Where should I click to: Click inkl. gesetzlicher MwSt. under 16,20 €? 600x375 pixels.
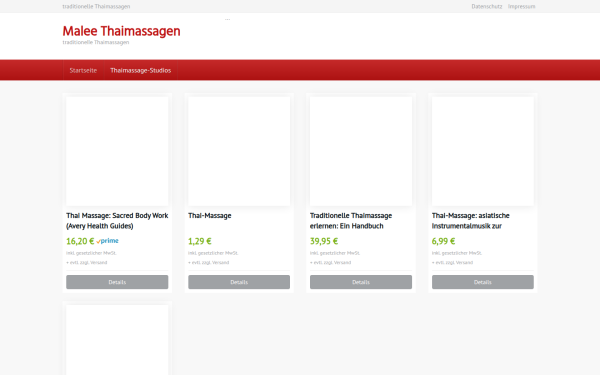click(x=91, y=253)
